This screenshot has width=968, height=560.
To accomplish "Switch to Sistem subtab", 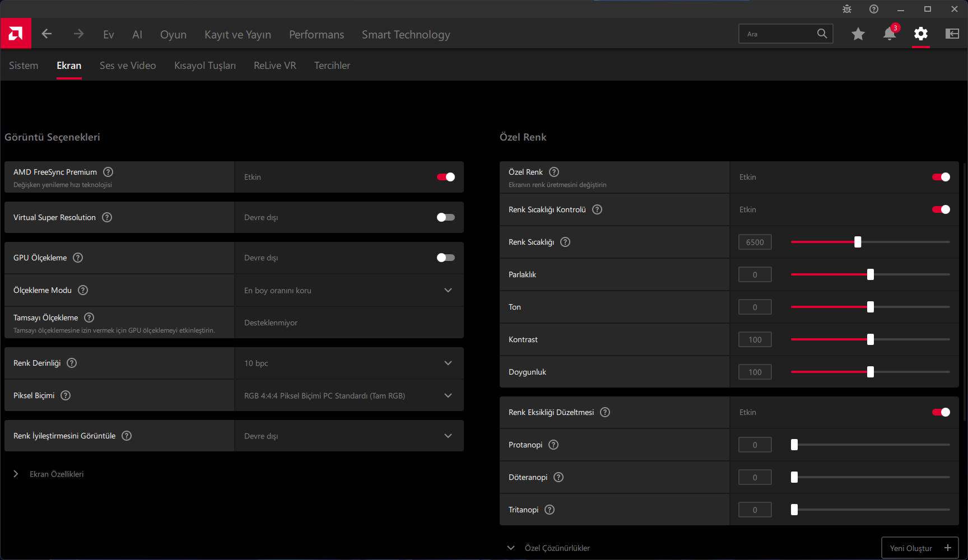I will tap(24, 66).
